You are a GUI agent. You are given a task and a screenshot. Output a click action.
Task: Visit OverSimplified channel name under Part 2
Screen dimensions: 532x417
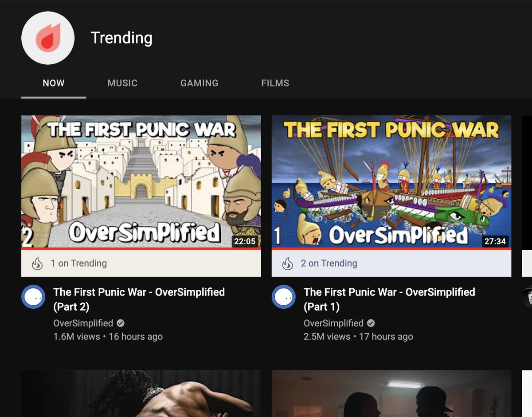(x=83, y=323)
